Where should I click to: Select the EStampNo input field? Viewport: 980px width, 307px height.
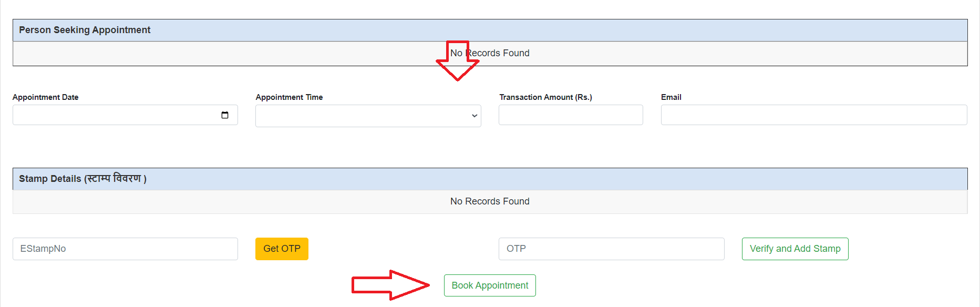[x=125, y=249]
